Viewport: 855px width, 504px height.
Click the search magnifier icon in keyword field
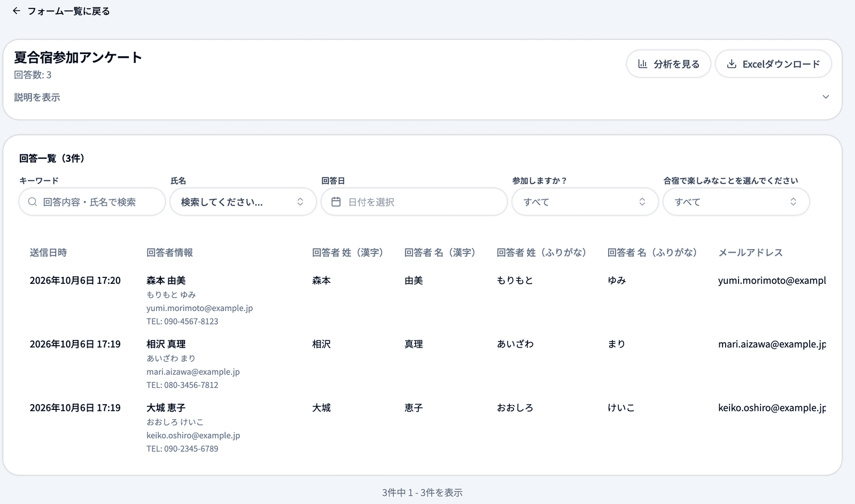click(x=33, y=201)
